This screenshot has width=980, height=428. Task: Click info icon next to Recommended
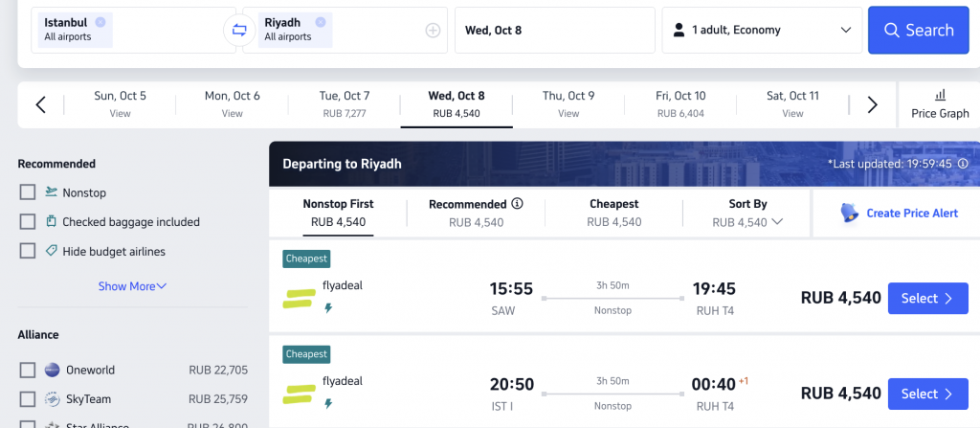pos(517,203)
